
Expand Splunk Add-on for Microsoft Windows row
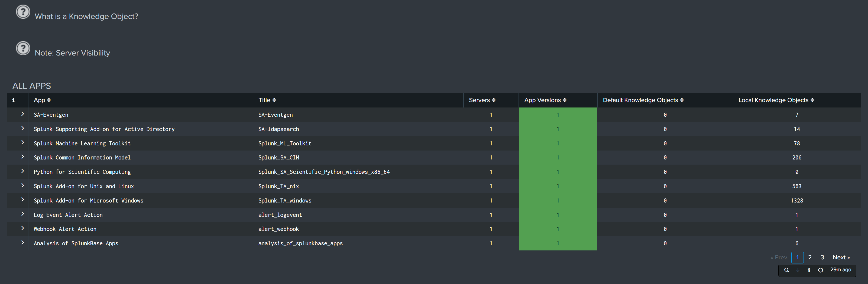pos(22,200)
